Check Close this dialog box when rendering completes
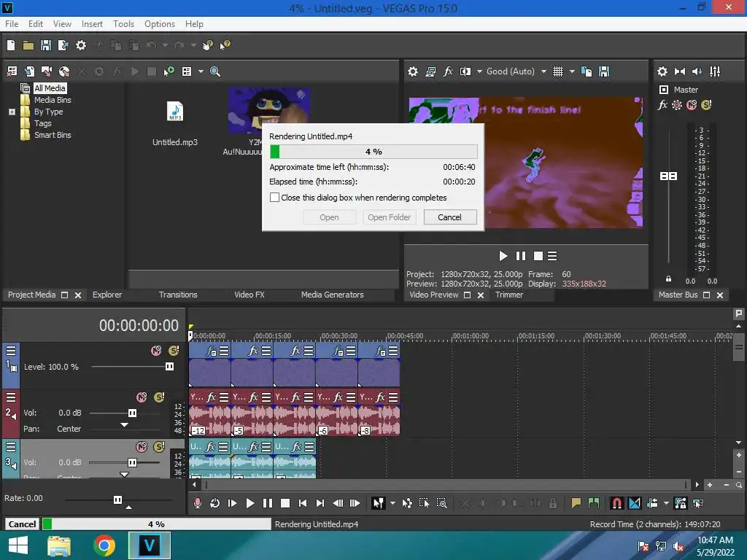Viewport: 747px width, 560px height. click(274, 198)
